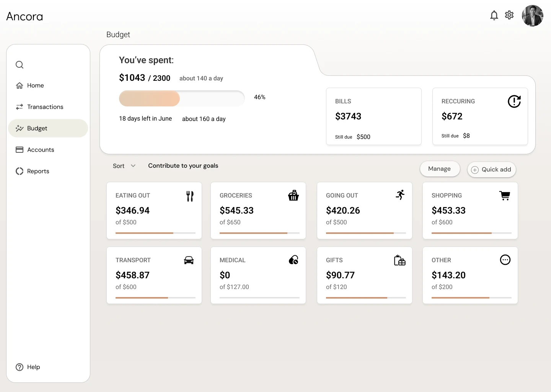Click the Going Out running figure icon
The height and width of the screenshot is (392, 551).
tap(400, 195)
